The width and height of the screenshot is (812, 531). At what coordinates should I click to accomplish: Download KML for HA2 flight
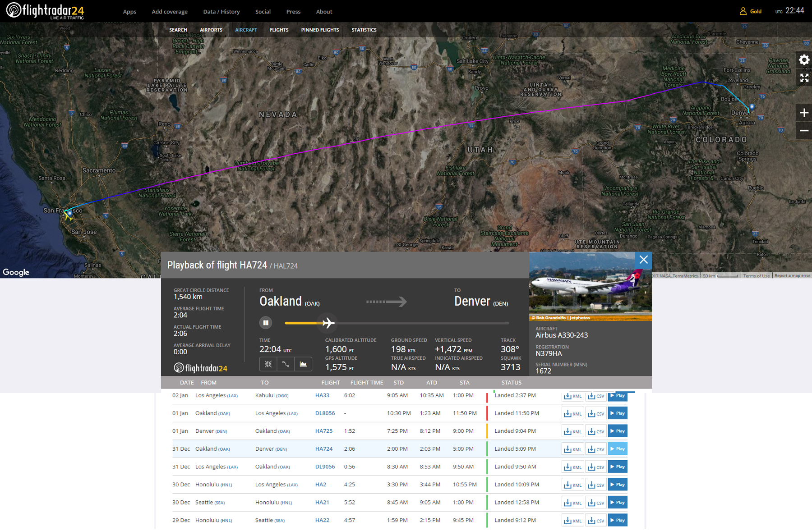coord(573,485)
